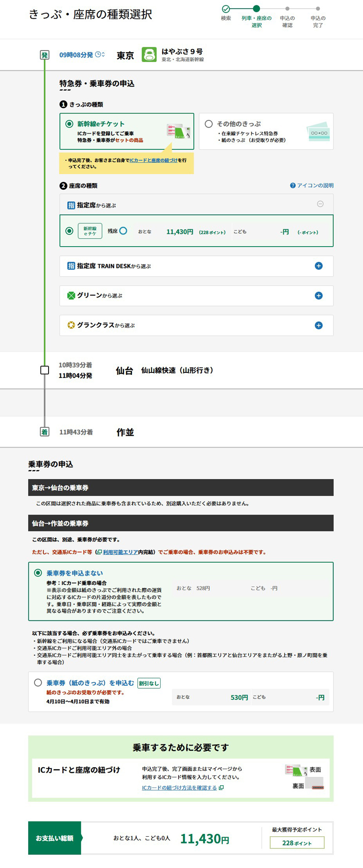The image size is (363, 868).
Task: Click the seat availability circle icon
Action: pyautogui.click(x=123, y=231)
